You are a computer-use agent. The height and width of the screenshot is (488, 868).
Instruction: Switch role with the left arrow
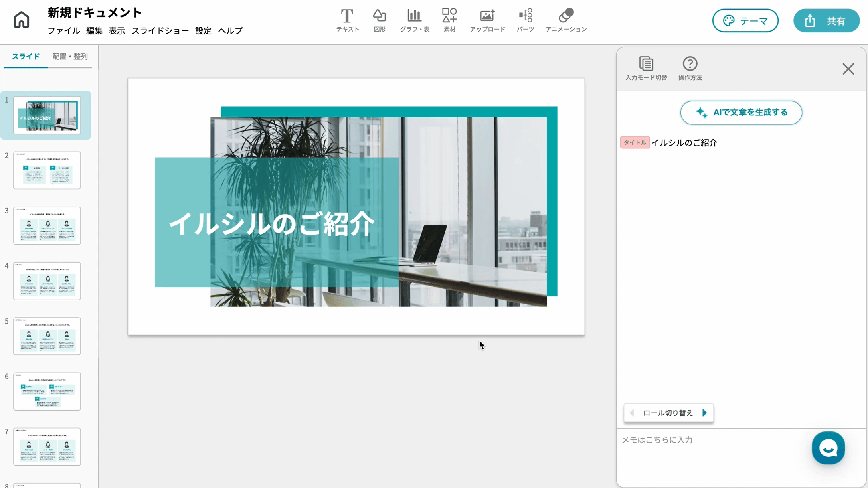(632, 413)
